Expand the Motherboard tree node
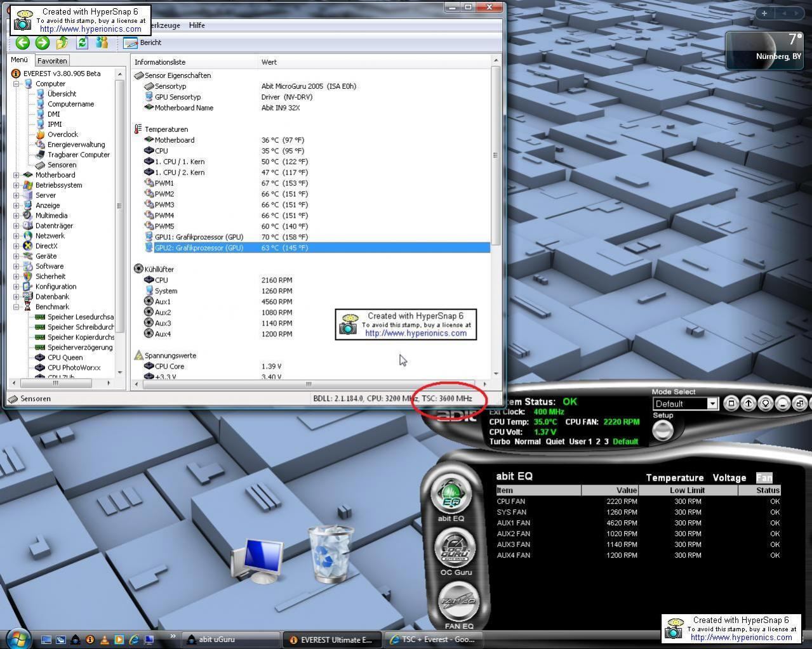812x649 pixels. [x=16, y=175]
